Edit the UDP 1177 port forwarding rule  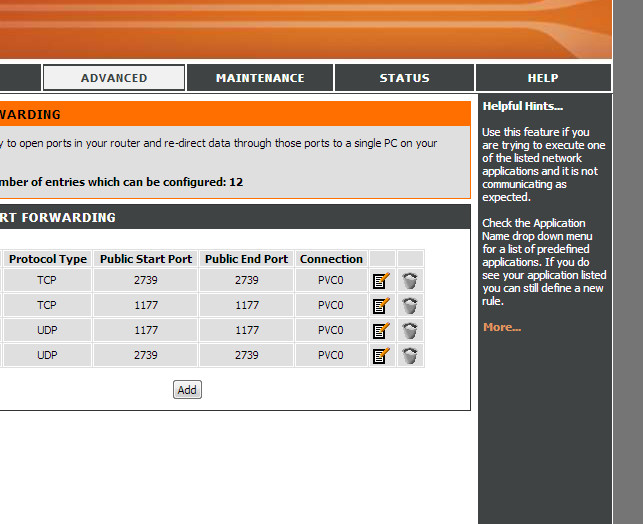click(x=381, y=331)
